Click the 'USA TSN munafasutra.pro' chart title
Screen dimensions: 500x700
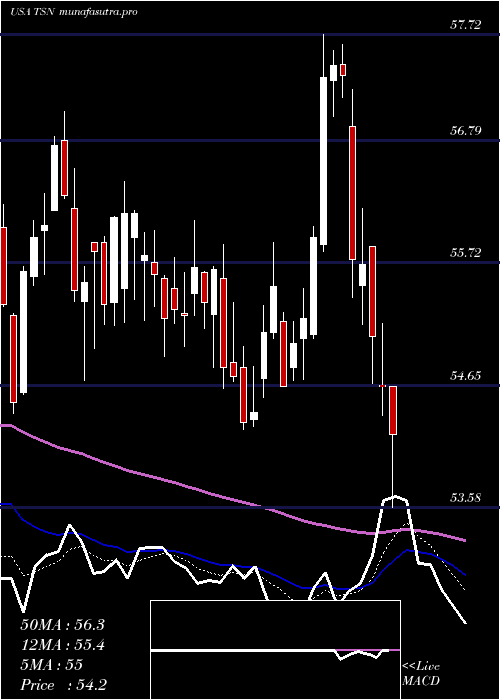[74, 12]
